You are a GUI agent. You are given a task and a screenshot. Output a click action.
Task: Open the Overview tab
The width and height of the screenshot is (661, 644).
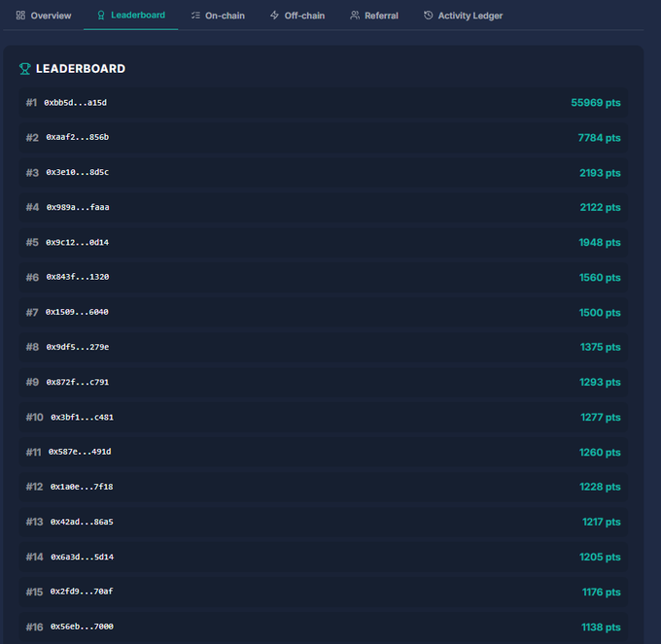click(44, 16)
